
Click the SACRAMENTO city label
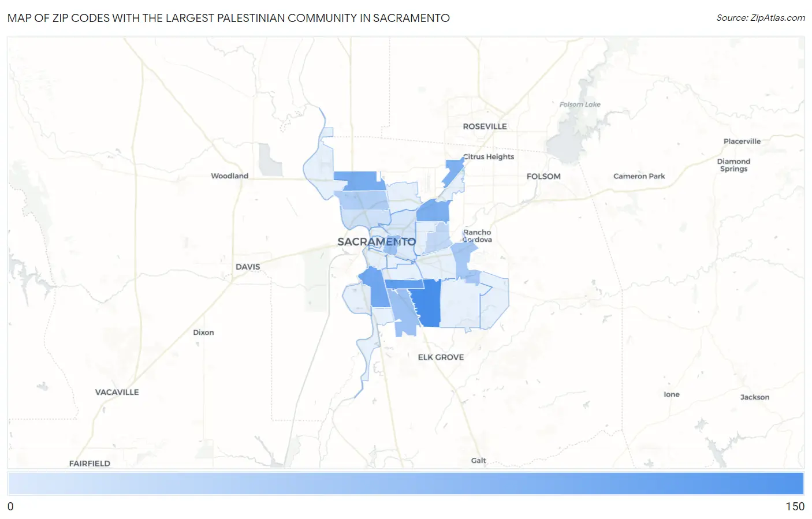(377, 242)
